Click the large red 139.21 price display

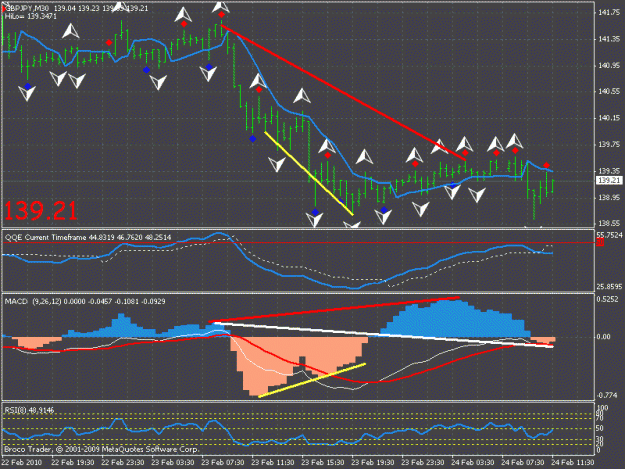click(41, 211)
